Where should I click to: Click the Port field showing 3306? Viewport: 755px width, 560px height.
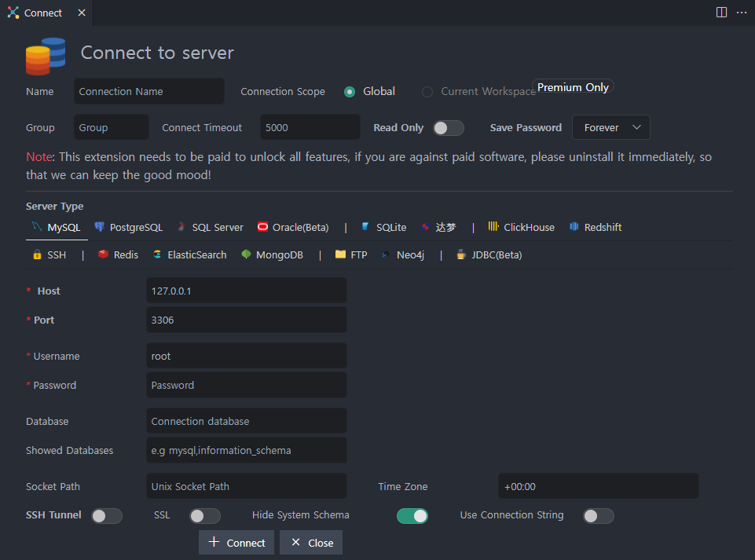tap(247, 320)
